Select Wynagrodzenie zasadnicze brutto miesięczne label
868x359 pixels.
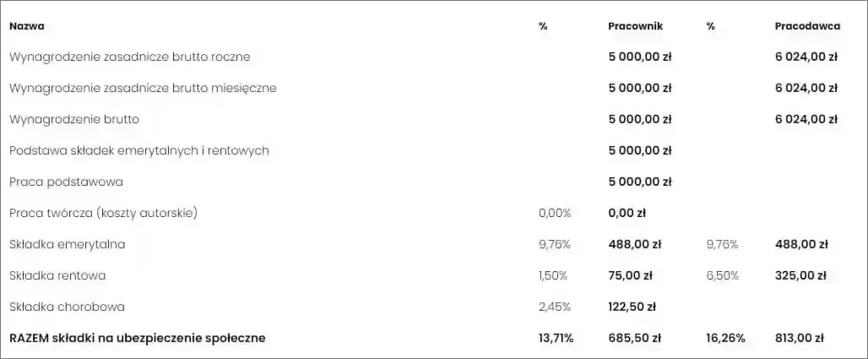[143, 88]
